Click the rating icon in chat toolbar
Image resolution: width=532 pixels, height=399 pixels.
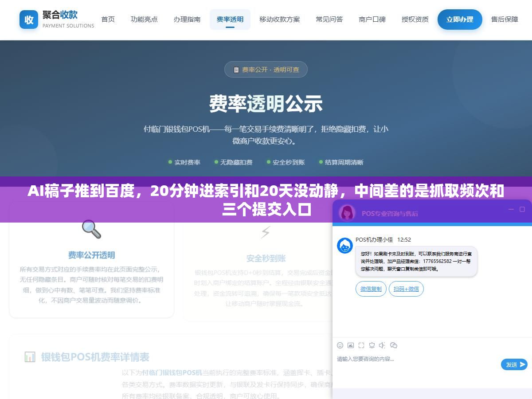372,345
